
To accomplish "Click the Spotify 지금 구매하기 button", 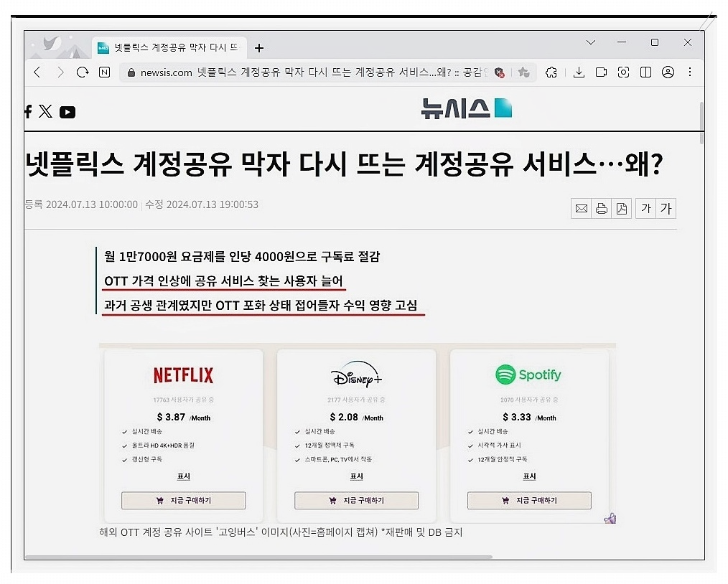I will (x=529, y=501).
